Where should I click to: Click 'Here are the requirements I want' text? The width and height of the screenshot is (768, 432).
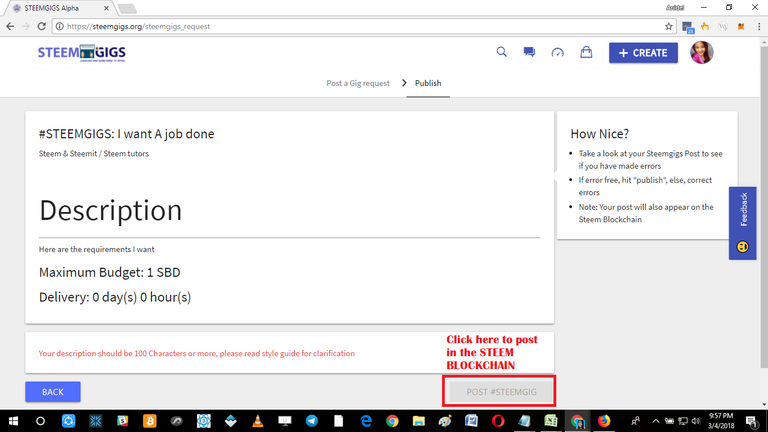click(96, 249)
